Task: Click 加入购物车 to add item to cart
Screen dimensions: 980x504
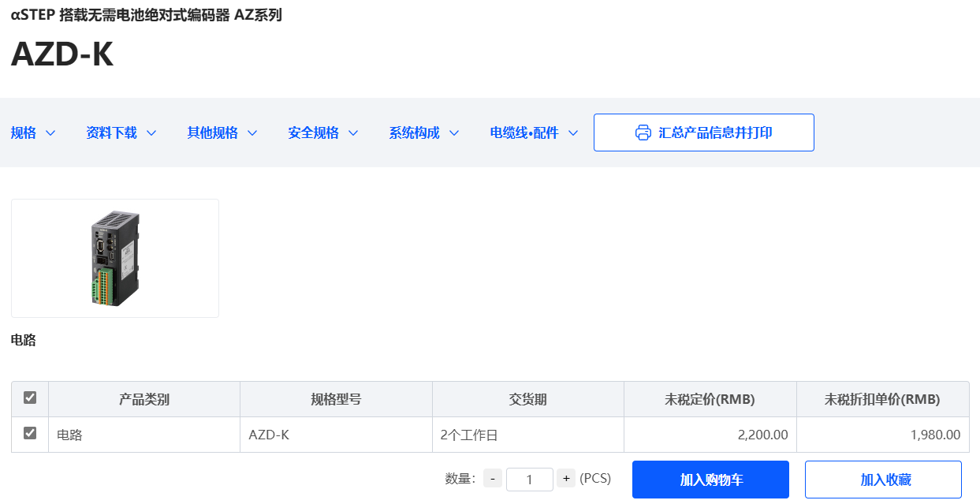Action: (x=709, y=479)
